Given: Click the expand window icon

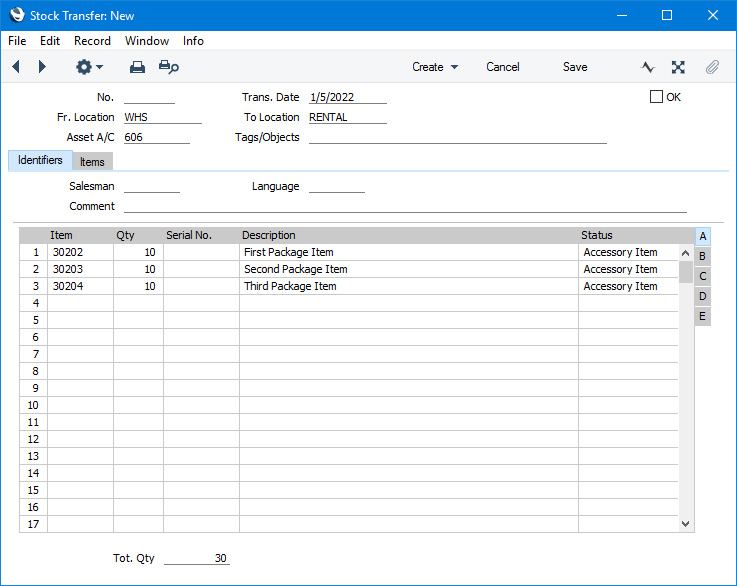Looking at the screenshot, I should (678, 67).
